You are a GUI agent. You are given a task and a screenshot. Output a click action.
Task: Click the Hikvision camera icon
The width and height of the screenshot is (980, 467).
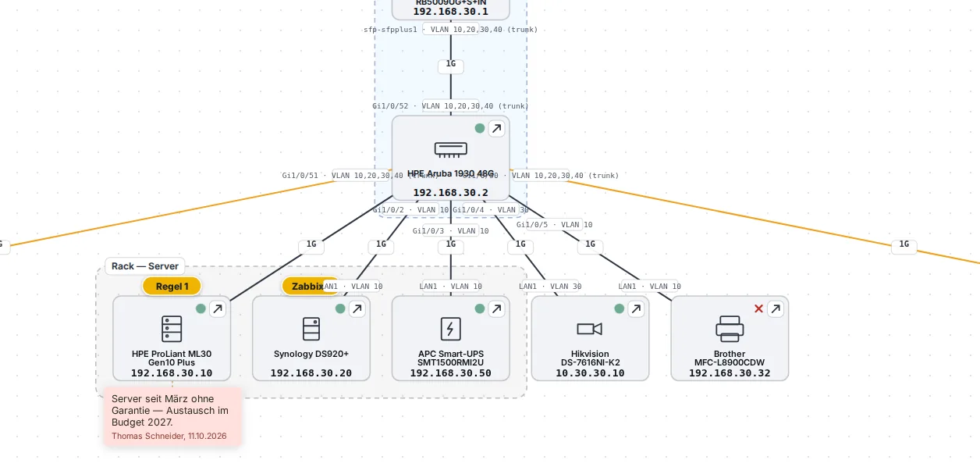tap(590, 329)
